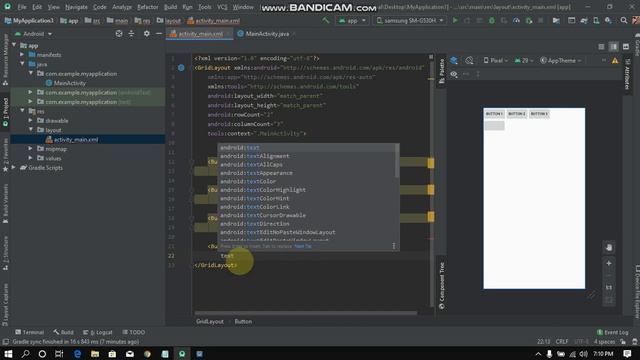Start debugging with the bug icon
Viewport: 640px width, 360px height.
tap(492, 20)
